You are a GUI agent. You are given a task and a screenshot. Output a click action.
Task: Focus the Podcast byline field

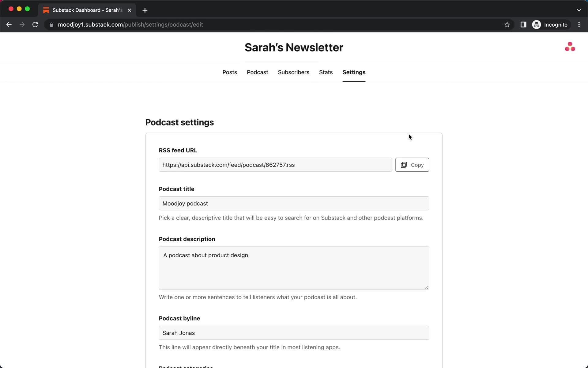294,333
